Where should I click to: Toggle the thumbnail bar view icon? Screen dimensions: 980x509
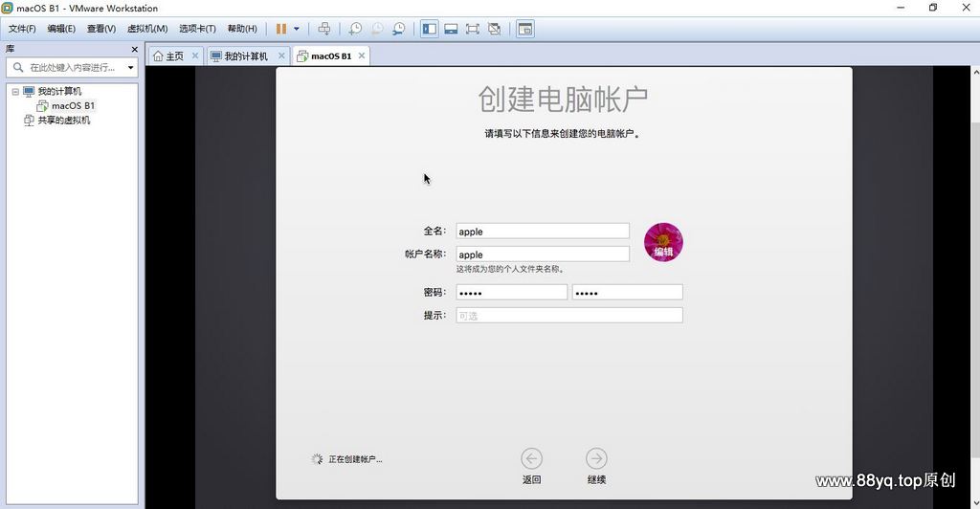pos(451,29)
